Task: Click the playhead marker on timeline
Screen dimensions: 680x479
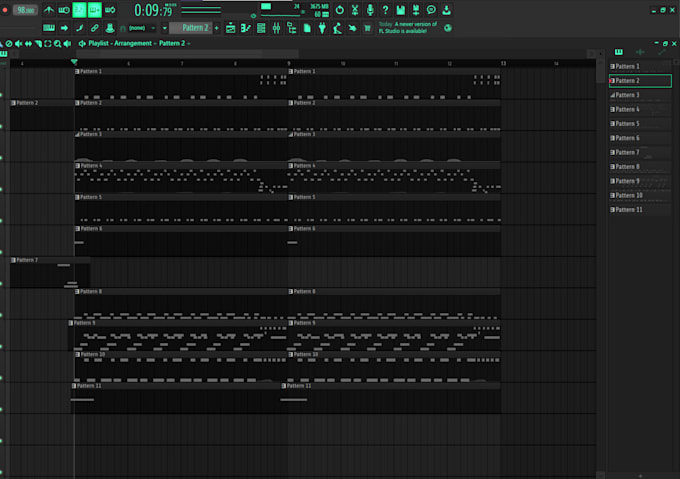Action: coord(74,62)
